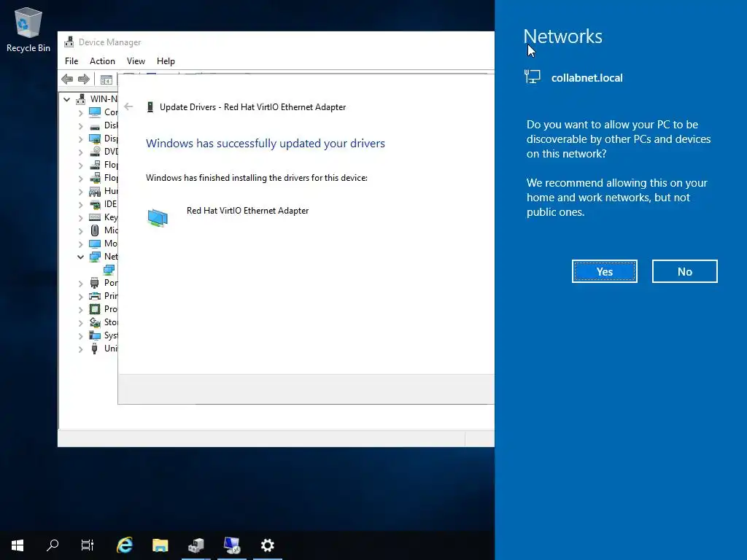Image resolution: width=747 pixels, height=560 pixels.
Task: Expand the Print queues category node
Action: click(80, 296)
